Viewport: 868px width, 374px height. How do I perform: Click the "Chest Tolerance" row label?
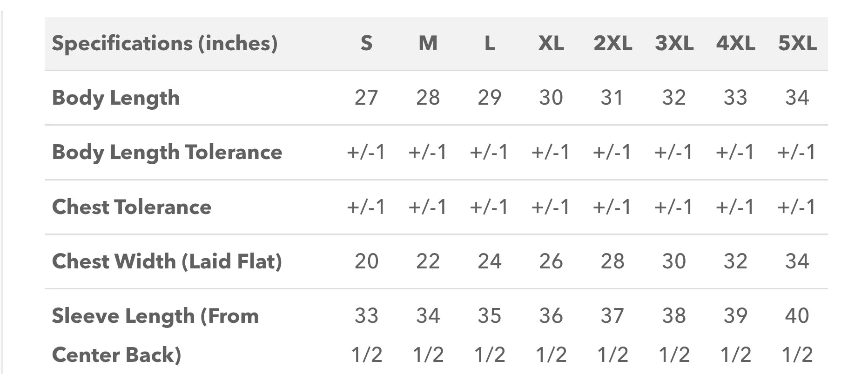click(x=132, y=207)
